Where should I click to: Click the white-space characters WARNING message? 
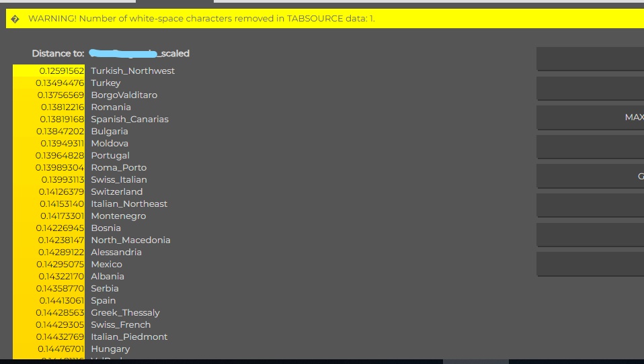[201, 18]
